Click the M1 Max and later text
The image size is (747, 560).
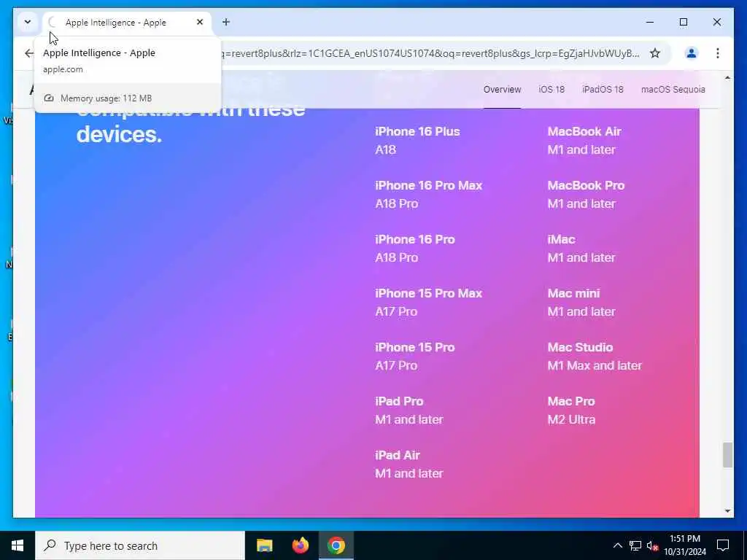(x=595, y=366)
